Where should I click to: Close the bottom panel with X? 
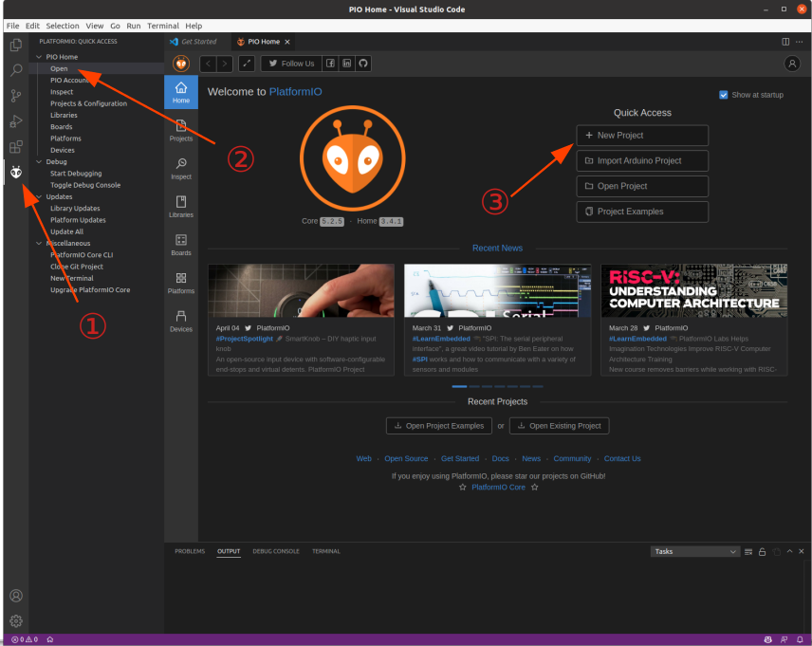click(x=802, y=552)
